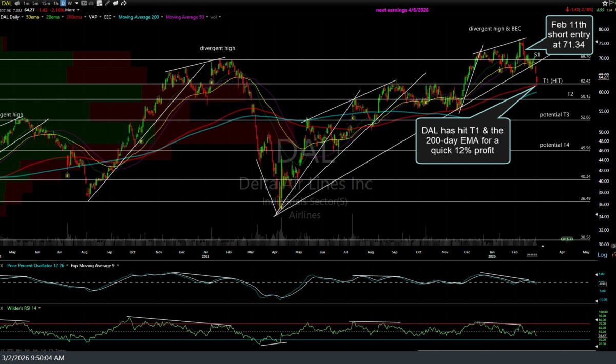Switch to the Weekly (W) timeframe
Viewport: 616px width, 364px height.
[70, 3]
